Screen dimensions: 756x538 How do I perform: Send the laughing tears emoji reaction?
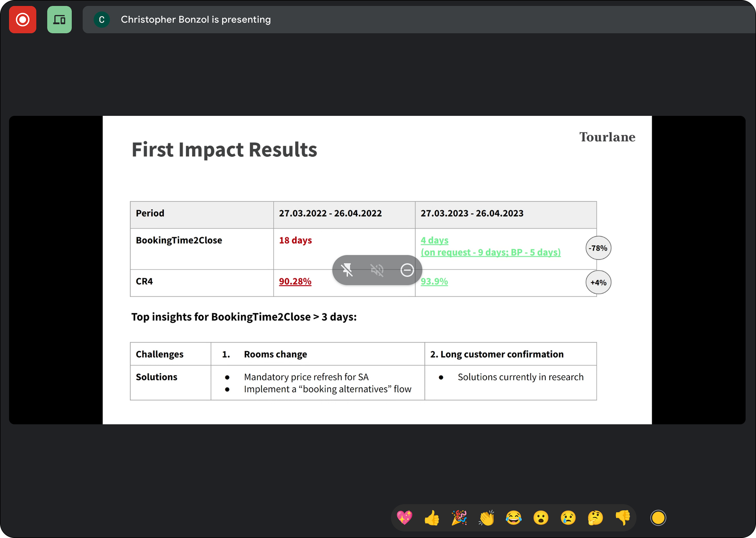pos(514,518)
